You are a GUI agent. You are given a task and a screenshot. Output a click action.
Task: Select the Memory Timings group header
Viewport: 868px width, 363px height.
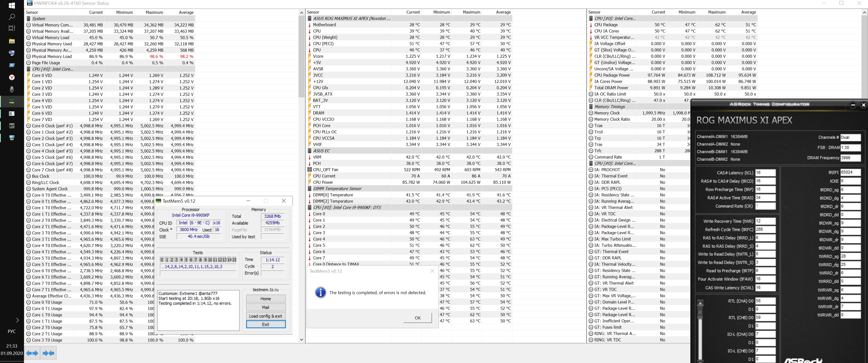[610, 106]
